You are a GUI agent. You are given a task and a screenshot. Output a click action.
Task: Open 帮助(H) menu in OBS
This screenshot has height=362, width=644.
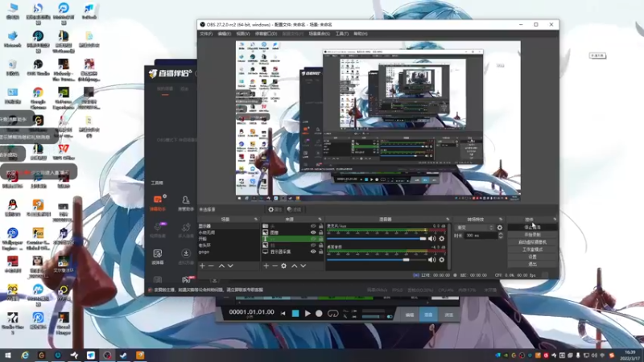pos(361,34)
